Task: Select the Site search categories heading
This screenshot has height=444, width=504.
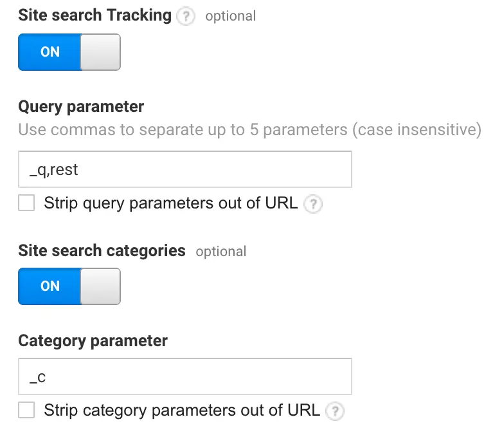Action: 102,251
